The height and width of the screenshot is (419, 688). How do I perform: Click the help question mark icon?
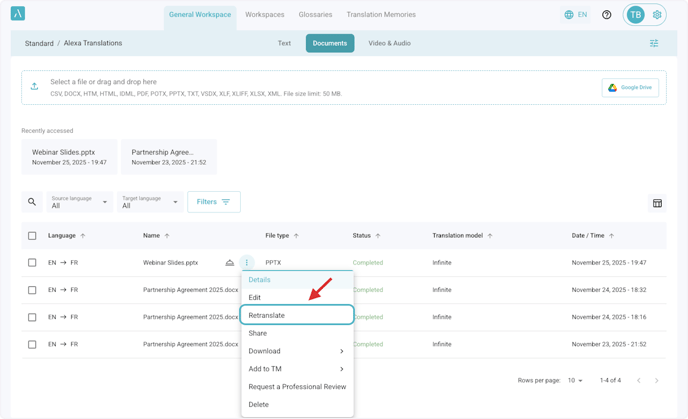pyautogui.click(x=606, y=15)
